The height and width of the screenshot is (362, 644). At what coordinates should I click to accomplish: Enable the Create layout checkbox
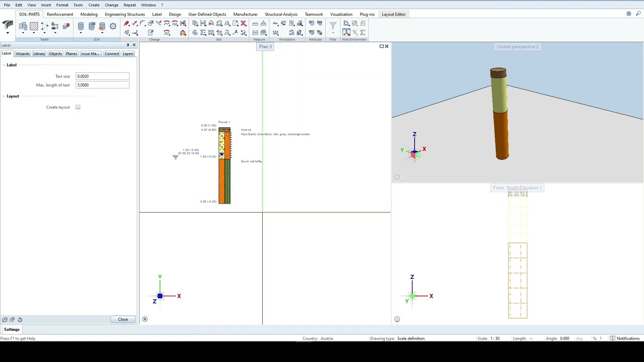78,107
